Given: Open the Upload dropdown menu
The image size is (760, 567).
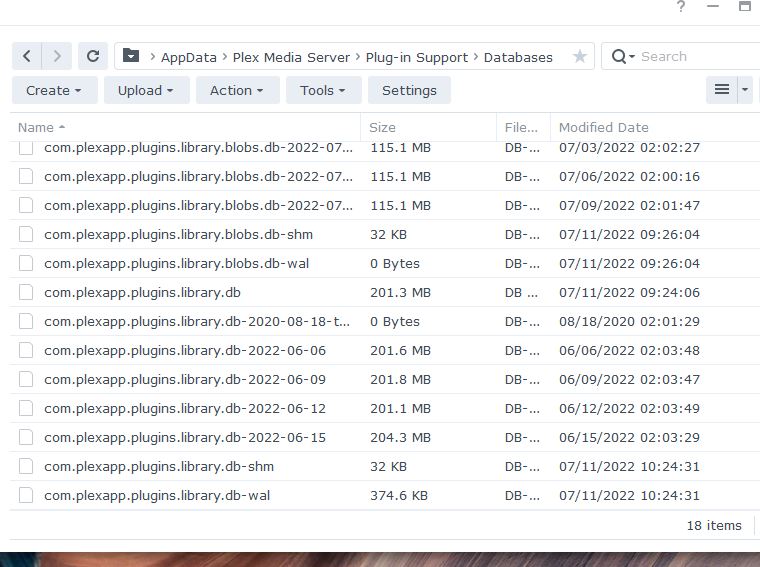Looking at the screenshot, I should (x=146, y=90).
